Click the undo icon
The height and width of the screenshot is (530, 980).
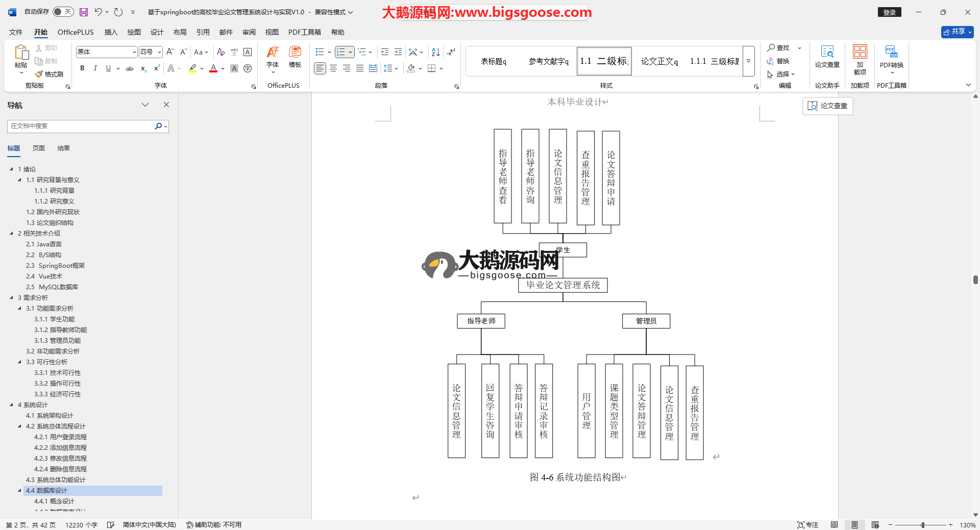coord(98,12)
